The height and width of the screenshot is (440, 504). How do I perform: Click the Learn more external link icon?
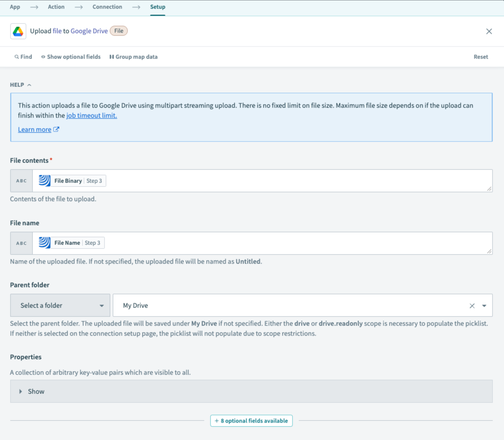[56, 129]
